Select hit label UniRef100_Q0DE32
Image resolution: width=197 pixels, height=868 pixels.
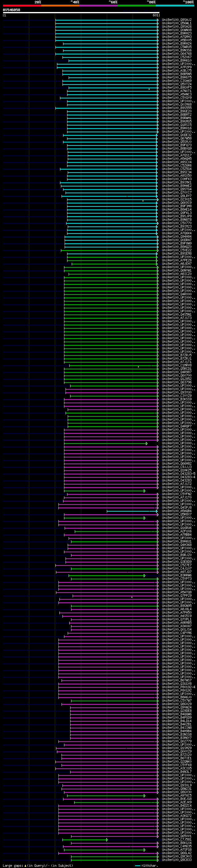coord(177,135)
